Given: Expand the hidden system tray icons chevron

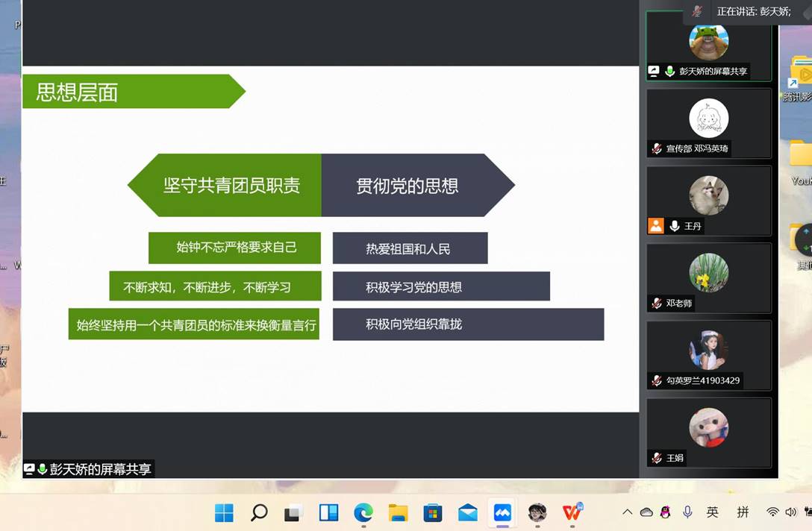Looking at the screenshot, I should coord(627,512).
